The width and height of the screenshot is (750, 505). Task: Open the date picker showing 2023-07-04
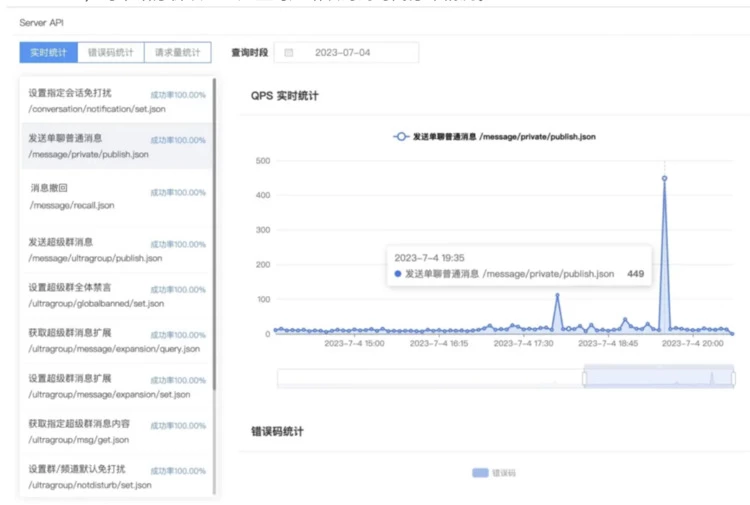pos(342,53)
